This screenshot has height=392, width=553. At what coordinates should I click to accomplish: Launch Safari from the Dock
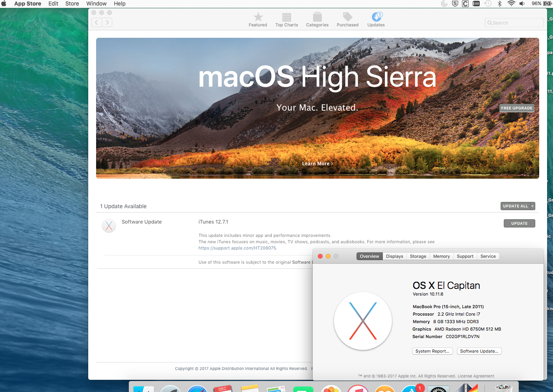click(x=197, y=388)
